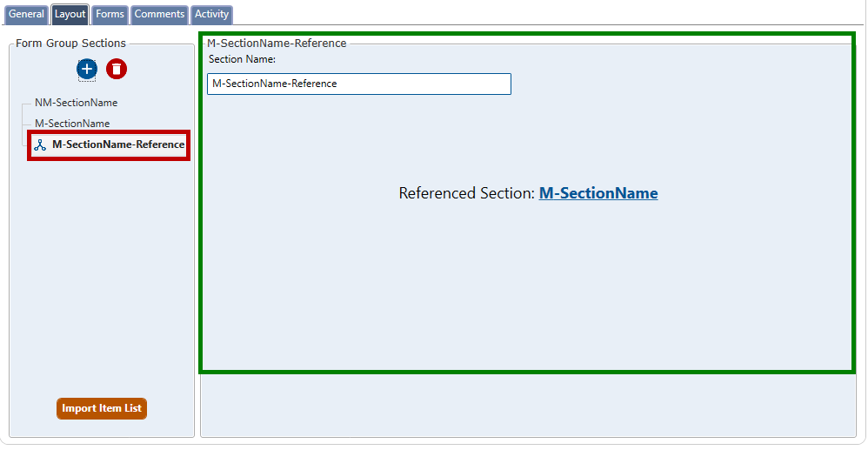
Task: Go to the Comments tab
Action: click(159, 15)
